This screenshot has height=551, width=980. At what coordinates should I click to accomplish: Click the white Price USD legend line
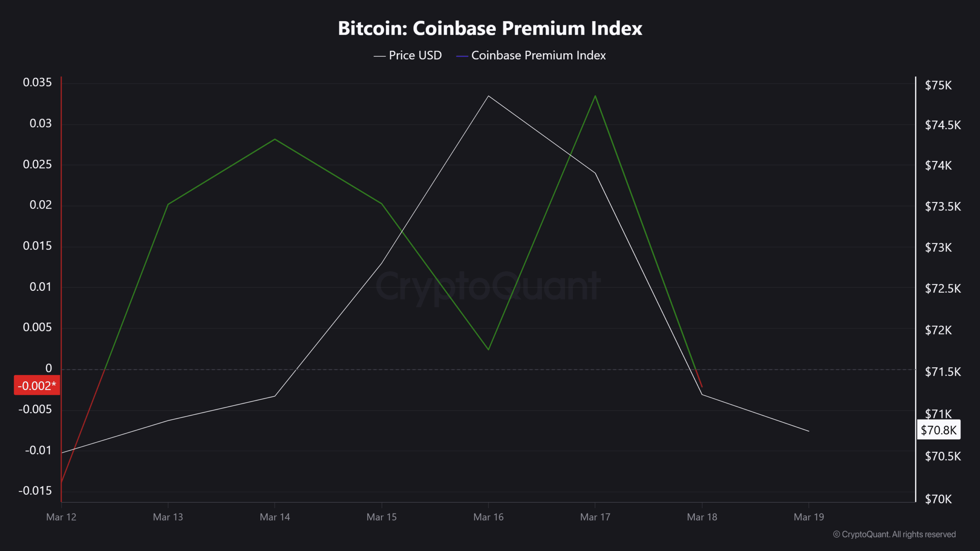click(x=379, y=56)
